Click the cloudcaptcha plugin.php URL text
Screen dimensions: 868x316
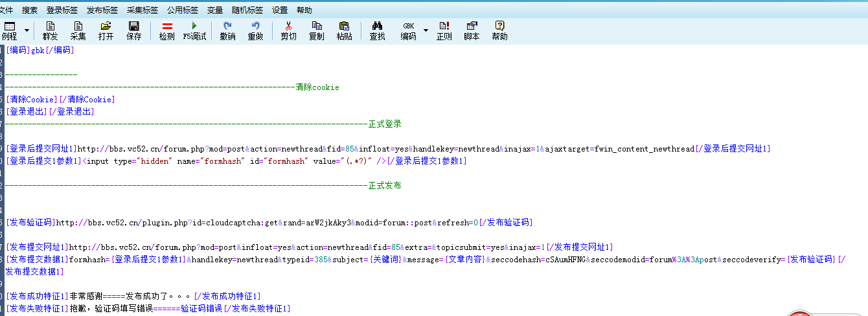coord(268,223)
